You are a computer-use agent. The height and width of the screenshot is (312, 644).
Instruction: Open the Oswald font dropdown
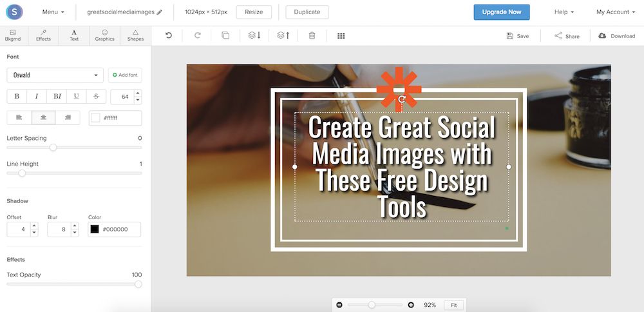coord(55,75)
